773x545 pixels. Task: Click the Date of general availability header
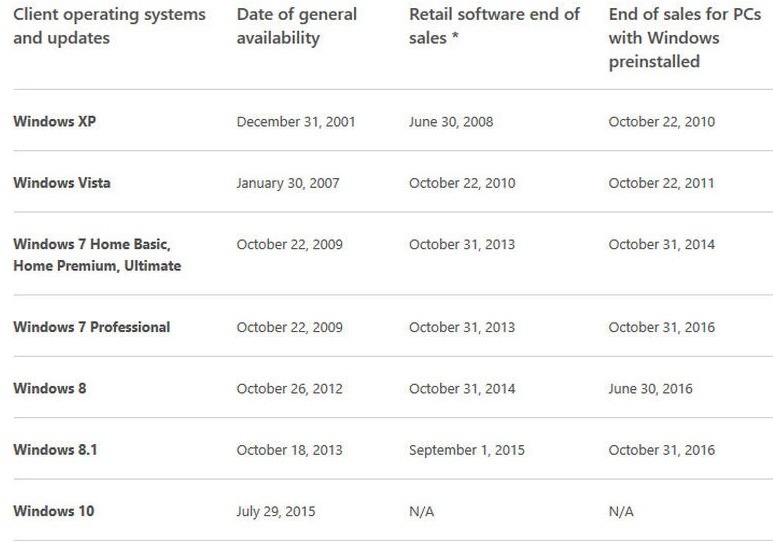297,26
